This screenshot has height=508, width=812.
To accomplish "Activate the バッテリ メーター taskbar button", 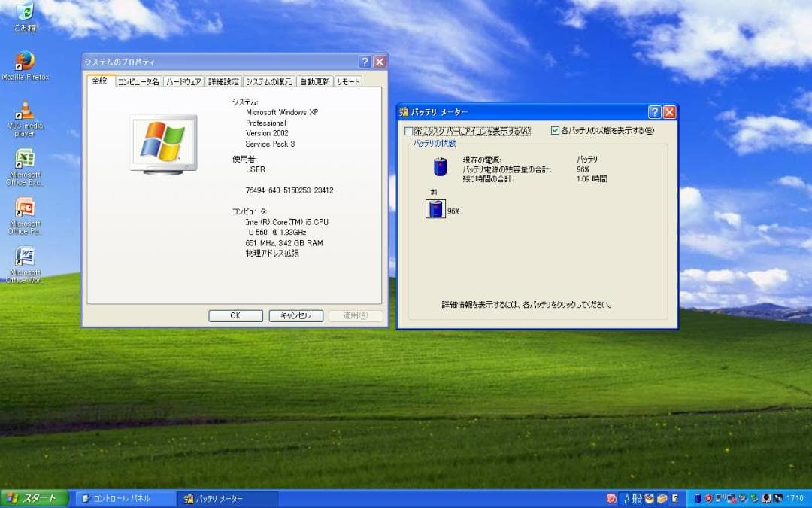I will click(228, 499).
